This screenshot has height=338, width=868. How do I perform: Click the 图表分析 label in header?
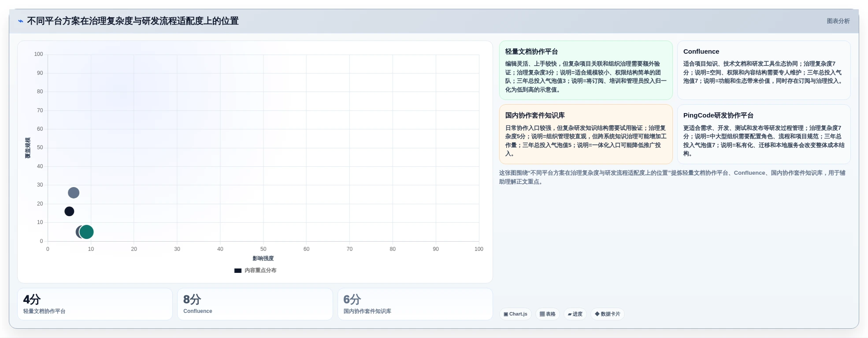click(838, 21)
